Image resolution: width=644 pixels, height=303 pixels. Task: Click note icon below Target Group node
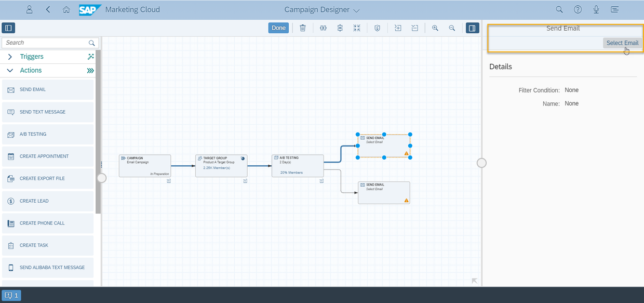(245, 181)
